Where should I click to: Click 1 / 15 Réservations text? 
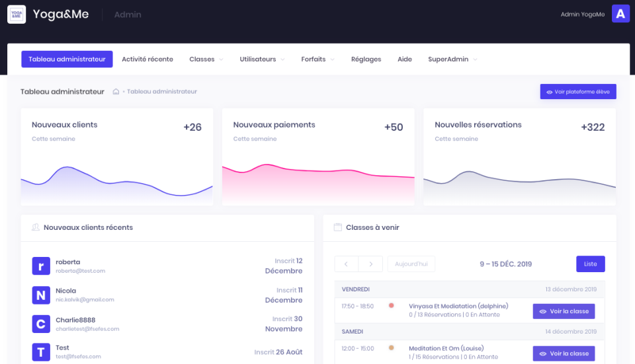pos(434,357)
